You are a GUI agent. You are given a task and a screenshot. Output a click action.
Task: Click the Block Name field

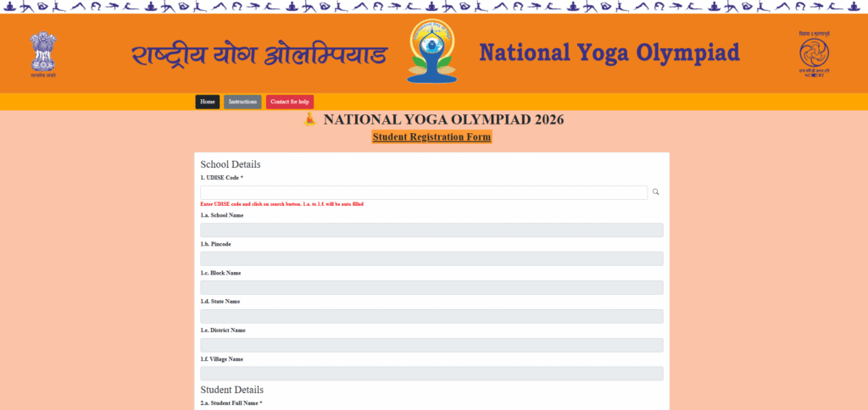[x=431, y=288]
